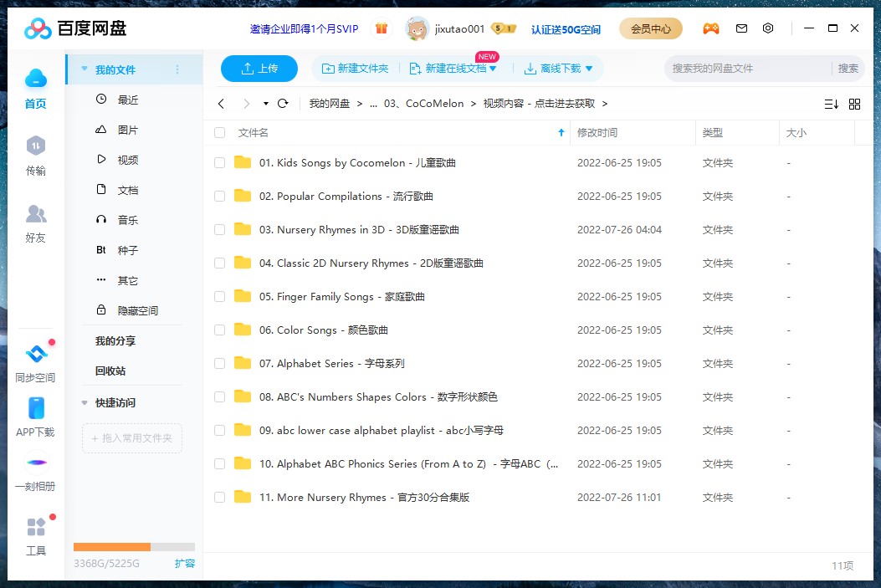Open 回收站 recycle bin
881x588 pixels.
click(x=110, y=371)
